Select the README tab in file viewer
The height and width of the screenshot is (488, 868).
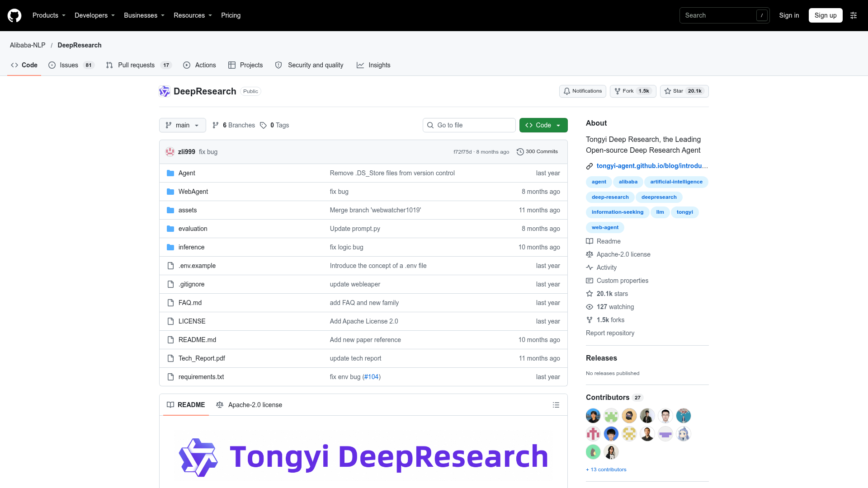(x=186, y=405)
